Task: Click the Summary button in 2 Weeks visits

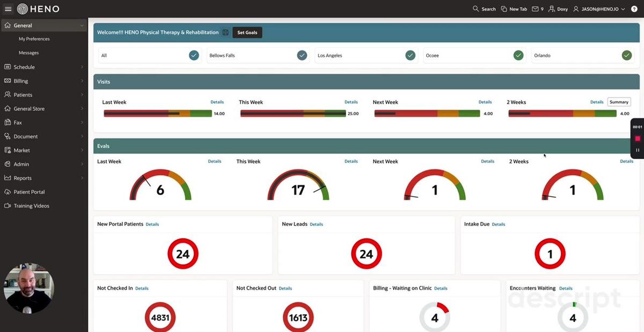Action: (x=619, y=102)
